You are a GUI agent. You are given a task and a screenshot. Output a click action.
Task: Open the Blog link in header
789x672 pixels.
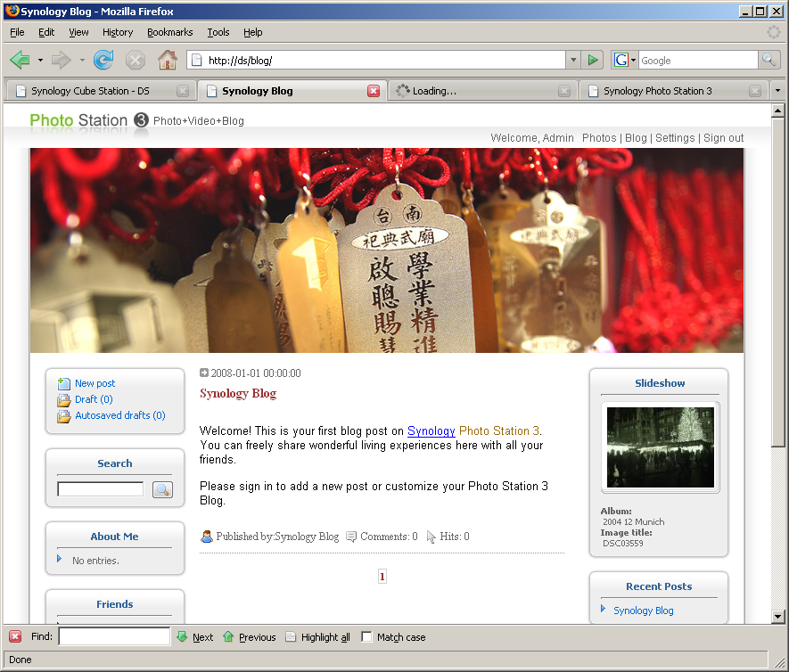click(x=636, y=138)
